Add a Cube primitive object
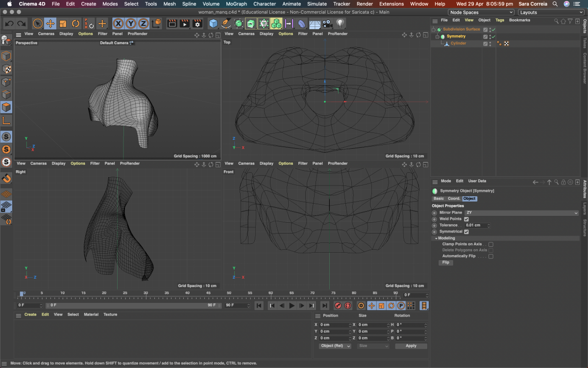The height and width of the screenshot is (368, 588). pos(213,24)
